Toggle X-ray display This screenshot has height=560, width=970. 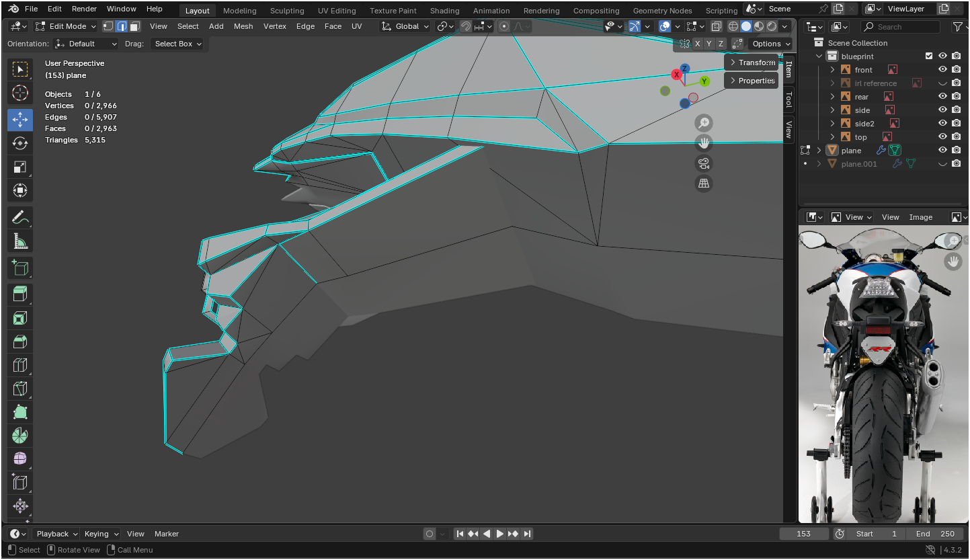click(717, 26)
